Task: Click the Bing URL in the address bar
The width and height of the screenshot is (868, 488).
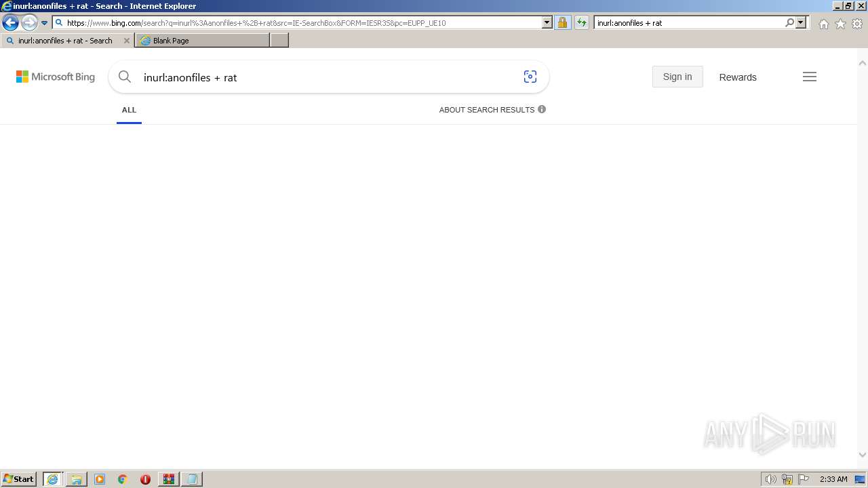Action: (256, 23)
